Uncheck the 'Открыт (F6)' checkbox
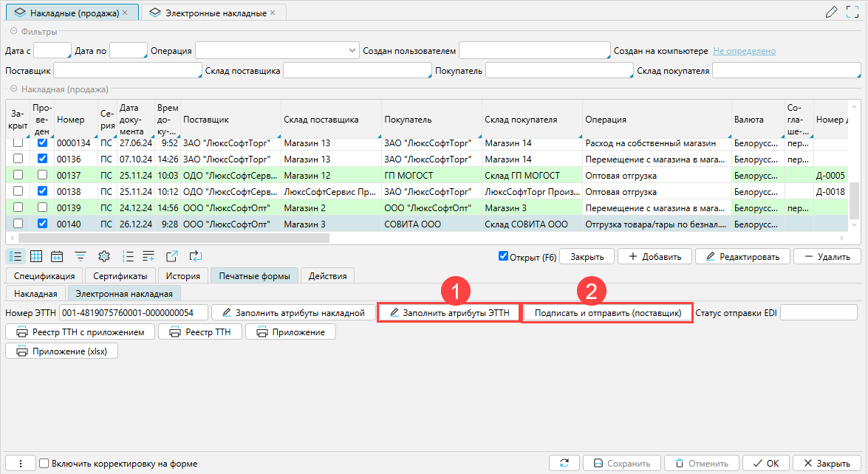This screenshot has width=868, height=474. click(504, 257)
